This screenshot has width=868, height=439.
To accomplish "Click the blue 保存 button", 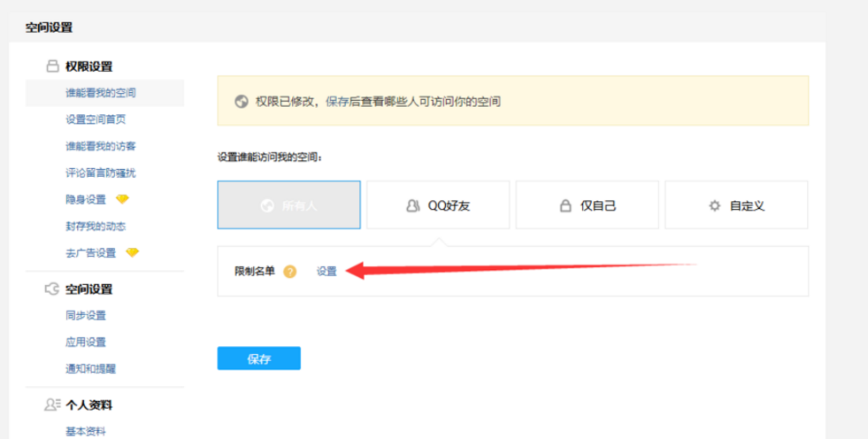I will [258, 358].
